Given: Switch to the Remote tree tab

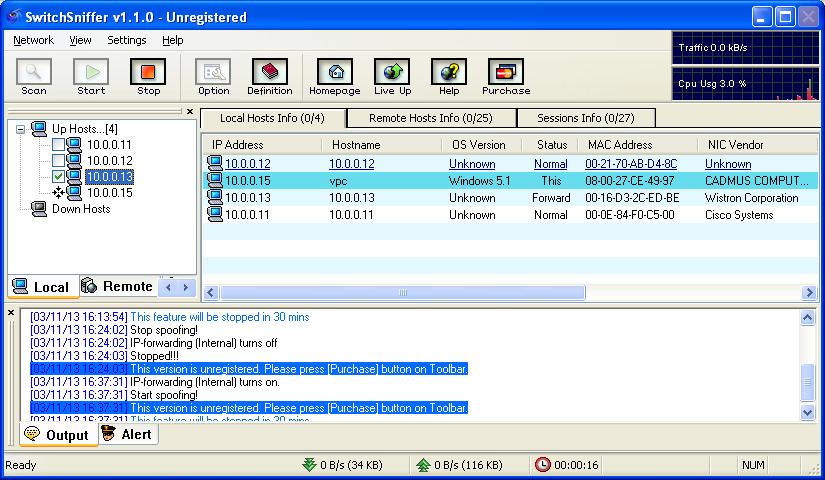Looking at the screenshot, I should click(119, 286).
